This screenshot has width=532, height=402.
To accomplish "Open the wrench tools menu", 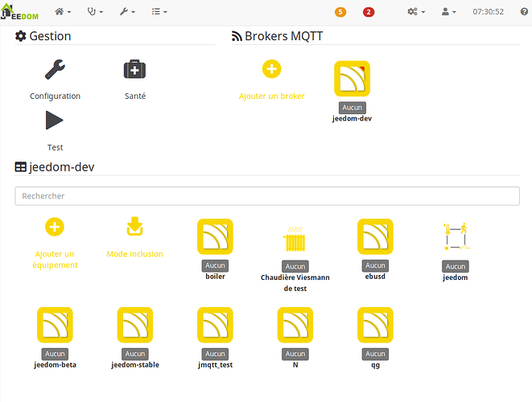I will (x=127, y=12).
